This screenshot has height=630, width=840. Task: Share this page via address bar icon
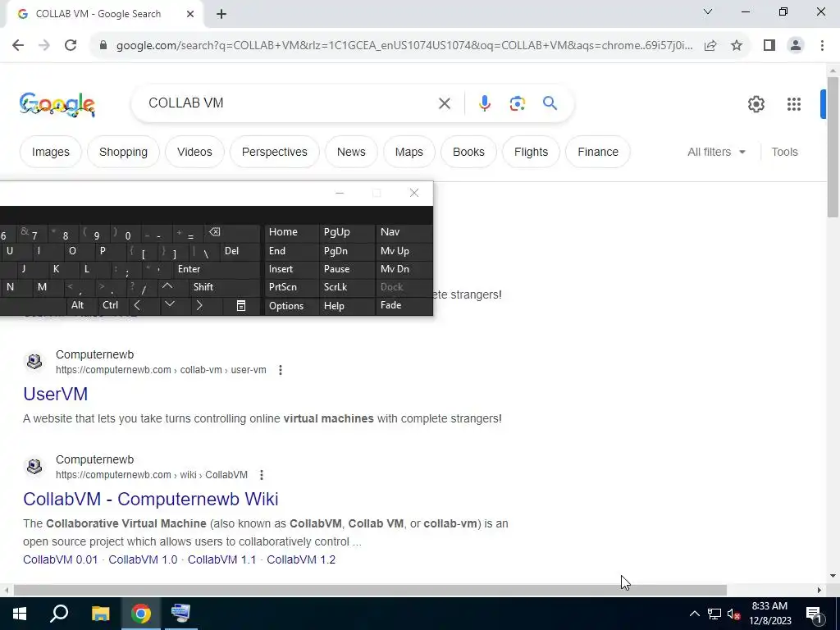710,46
